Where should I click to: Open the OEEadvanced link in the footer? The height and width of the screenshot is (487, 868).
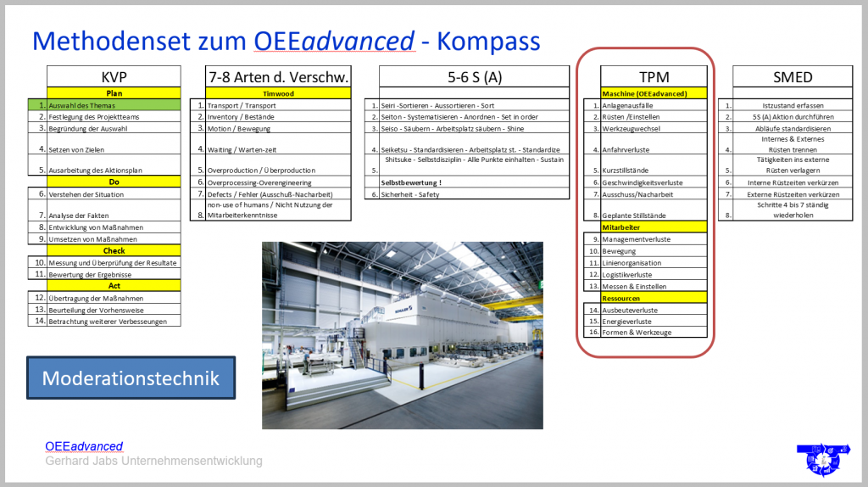pyautogui.click(x=84, y=446)
